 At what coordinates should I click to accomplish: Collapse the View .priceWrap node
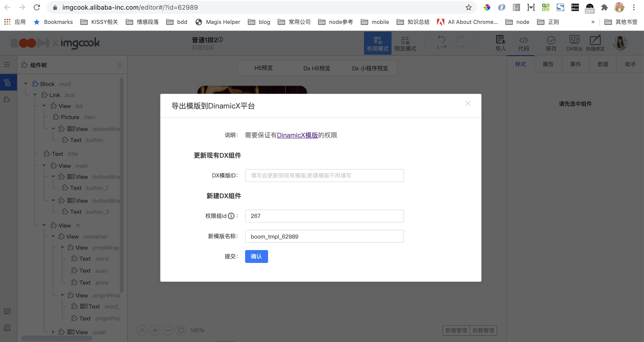[62, 247]
